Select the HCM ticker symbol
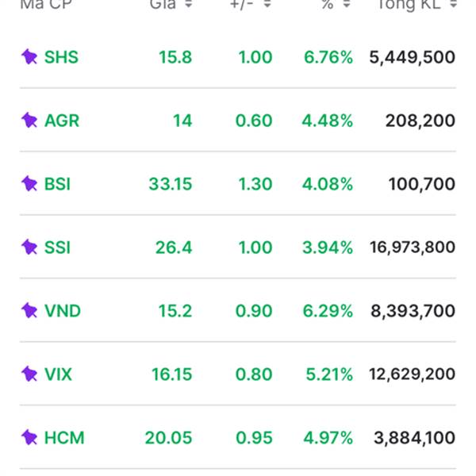 click(x=64, y=438)
